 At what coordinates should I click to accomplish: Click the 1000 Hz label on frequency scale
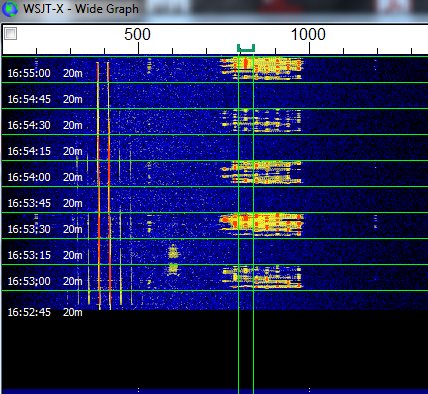[308, 35]
